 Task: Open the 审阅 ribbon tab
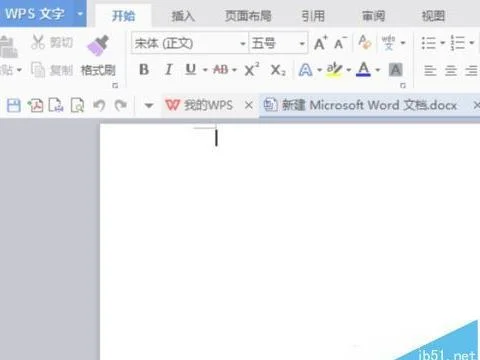[x=374, y=16]
